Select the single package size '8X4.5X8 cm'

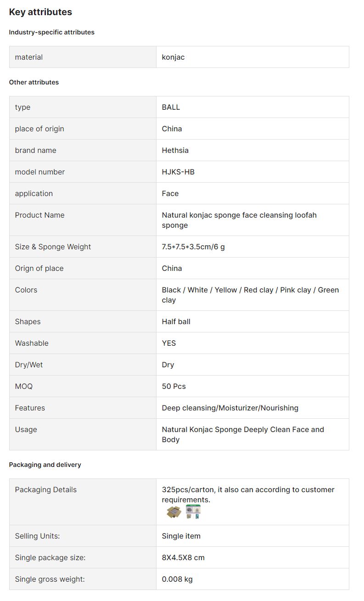[x=183, y=557]
